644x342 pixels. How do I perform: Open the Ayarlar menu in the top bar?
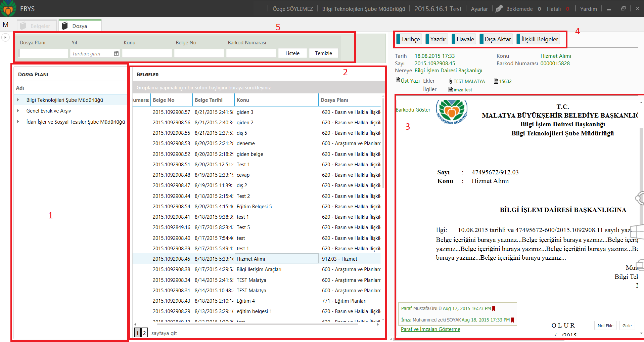(479, 9)
